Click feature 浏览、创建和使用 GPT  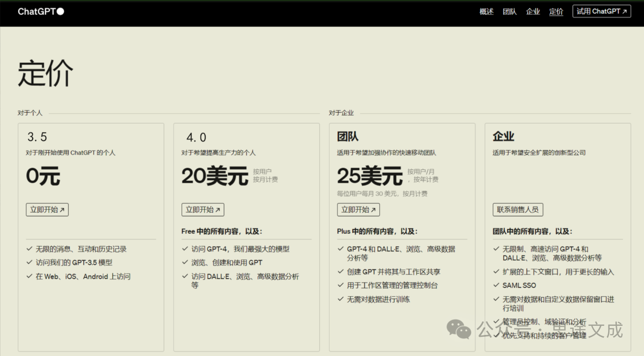227,262
